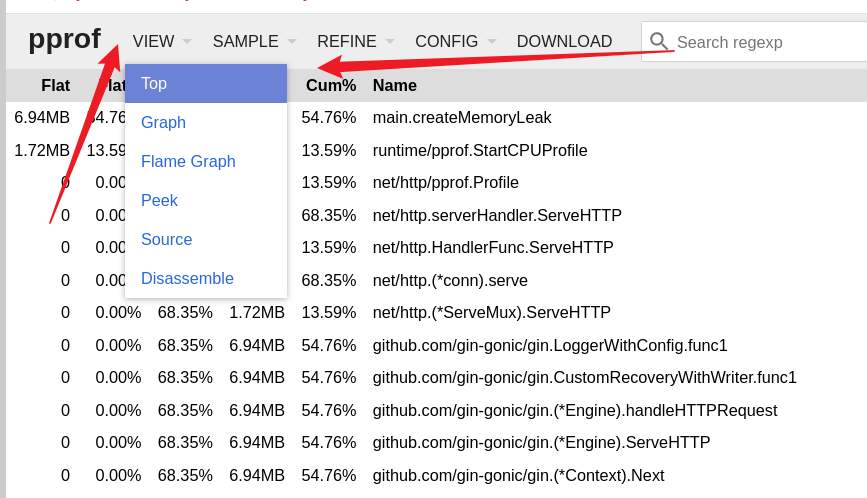
Task: Select runtime/pprof.StartCPUProfile row
Action: coord(479,150)
